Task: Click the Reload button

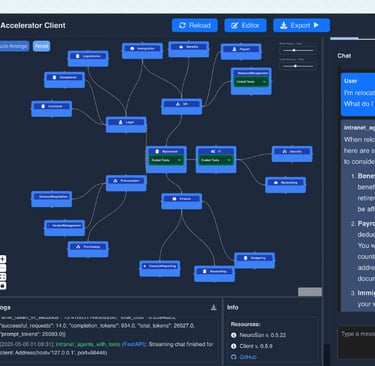Action: [x=195, y=25]
